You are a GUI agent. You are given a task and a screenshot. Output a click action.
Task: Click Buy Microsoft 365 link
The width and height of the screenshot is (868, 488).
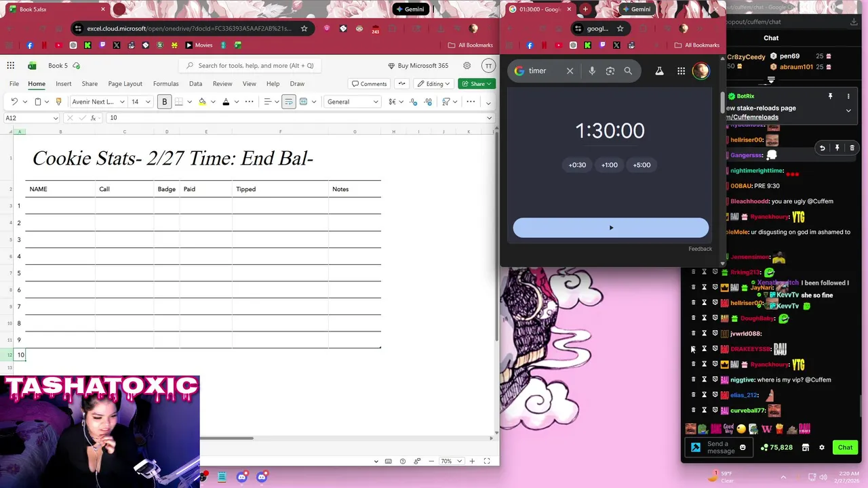click(418, 66)
